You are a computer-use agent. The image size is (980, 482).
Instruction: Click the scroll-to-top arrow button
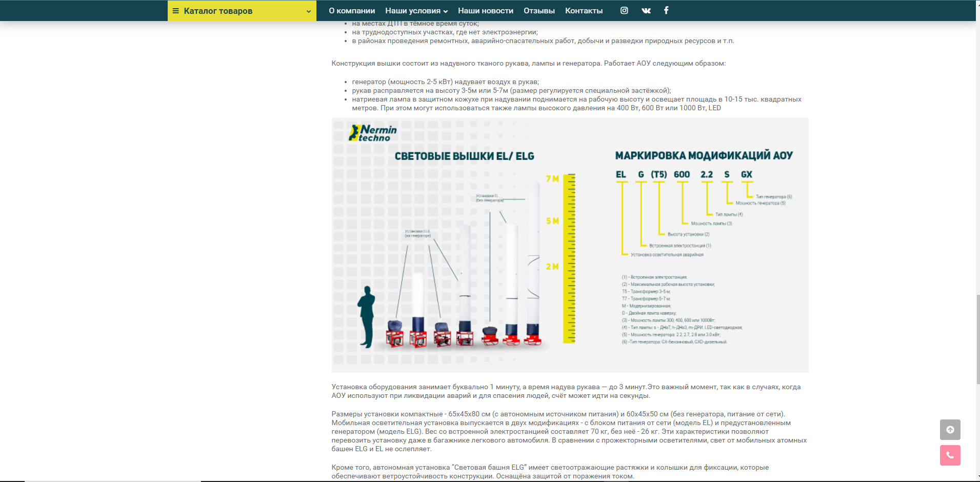tap(950, 430)
